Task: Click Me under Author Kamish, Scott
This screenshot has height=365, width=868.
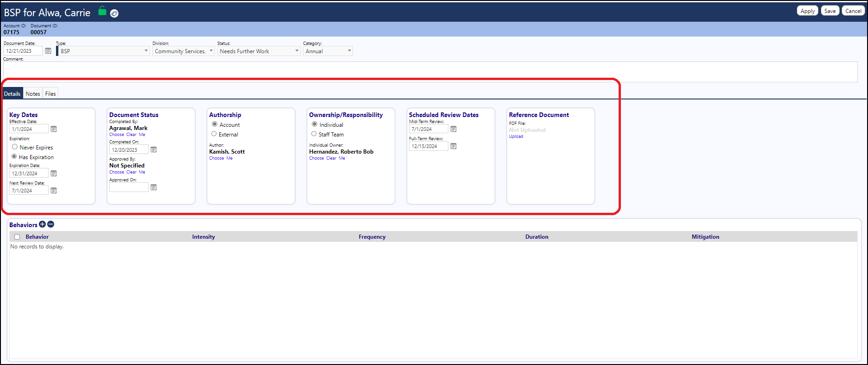Action: pos(229,158)
